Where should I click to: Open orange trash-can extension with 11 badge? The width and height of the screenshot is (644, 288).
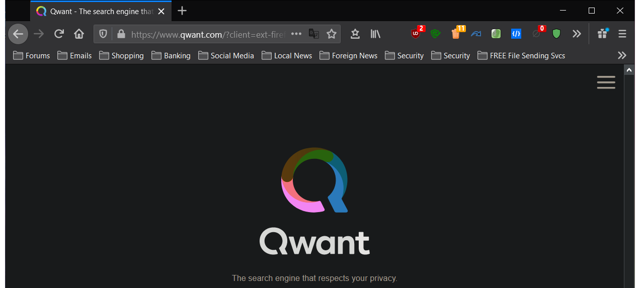(457, 33)
